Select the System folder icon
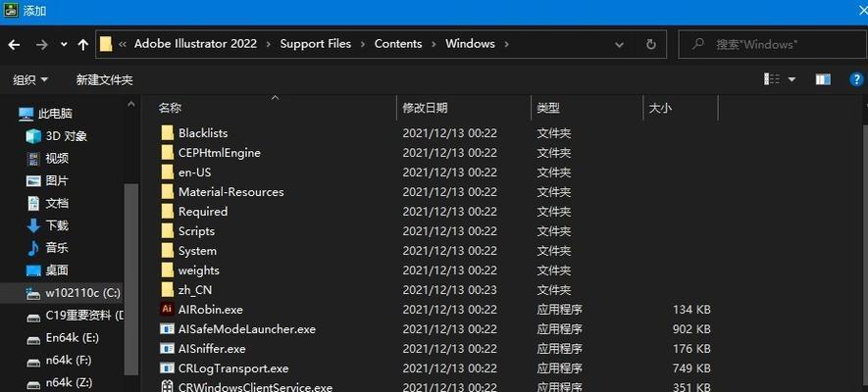Viewport: 868px width, 392px height. pyautogui.click(x=168, y=251)
